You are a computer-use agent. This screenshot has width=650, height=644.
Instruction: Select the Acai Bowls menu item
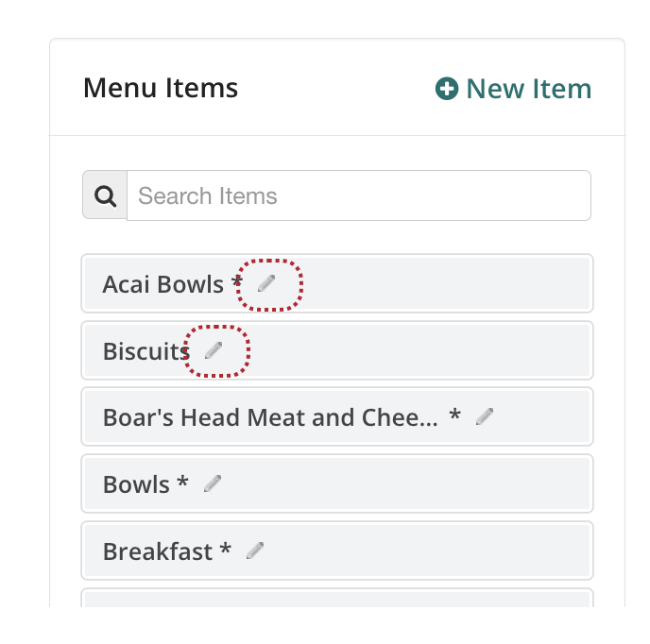(x=163, y=284)
